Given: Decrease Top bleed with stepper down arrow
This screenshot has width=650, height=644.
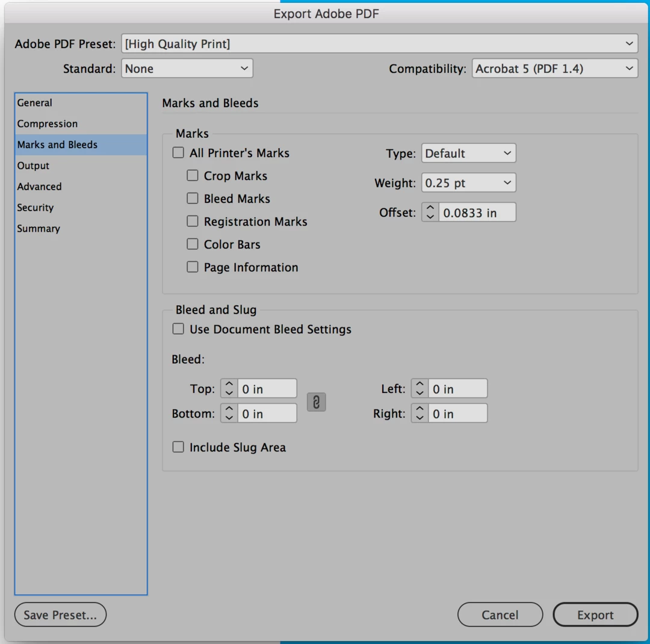Looking at the screenshot, I should click(229, 394).
